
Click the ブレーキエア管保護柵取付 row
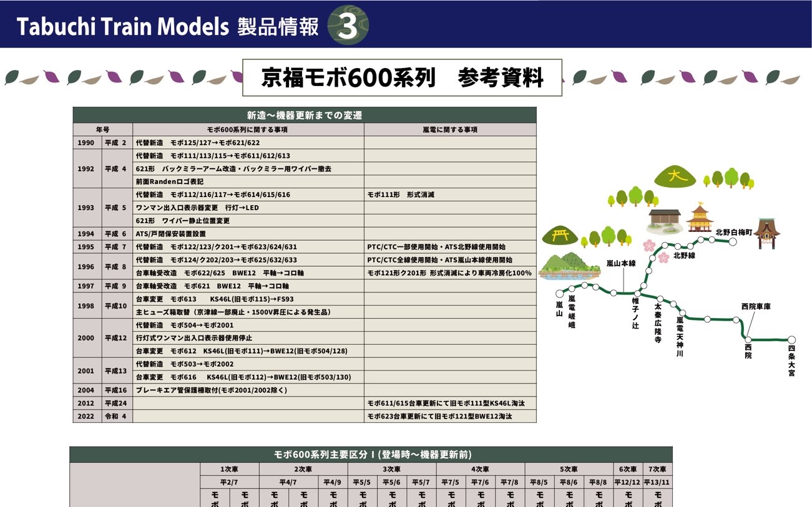pos(248,390)
